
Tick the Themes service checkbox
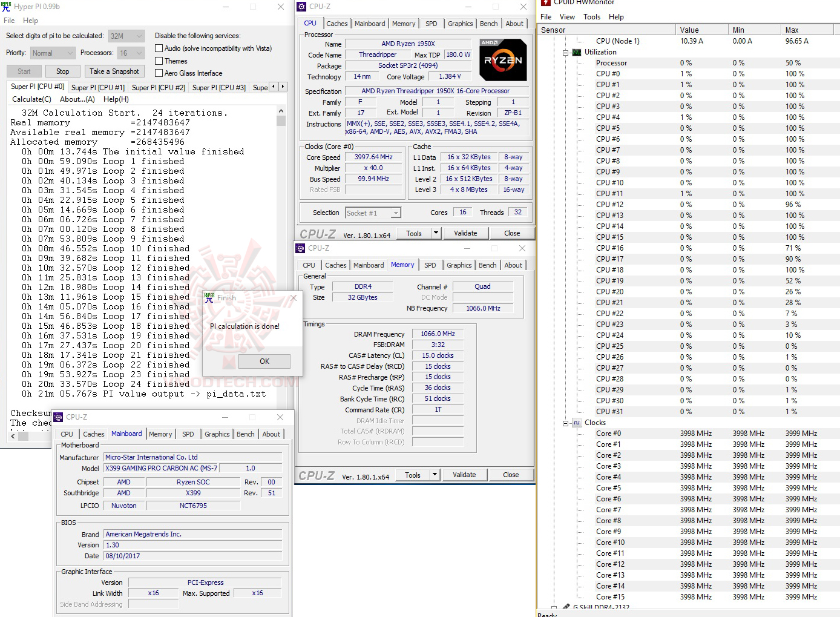(x=159, y=61)
